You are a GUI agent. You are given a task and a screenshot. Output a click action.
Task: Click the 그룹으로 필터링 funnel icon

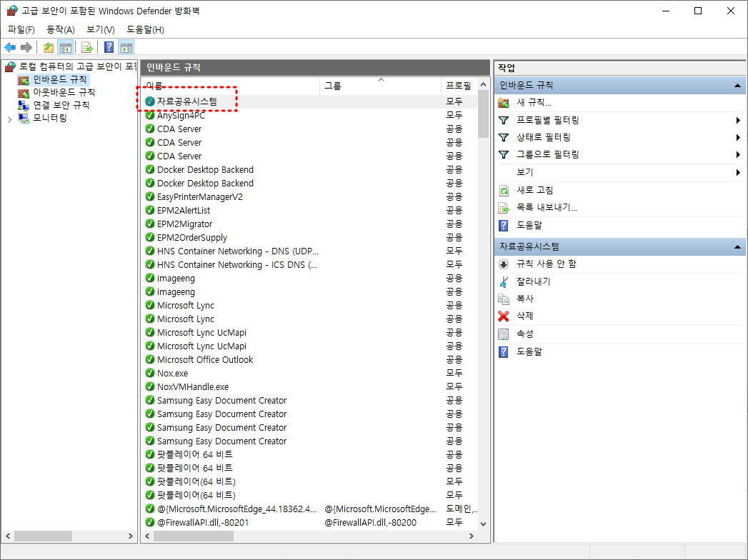tap(503, 154)
